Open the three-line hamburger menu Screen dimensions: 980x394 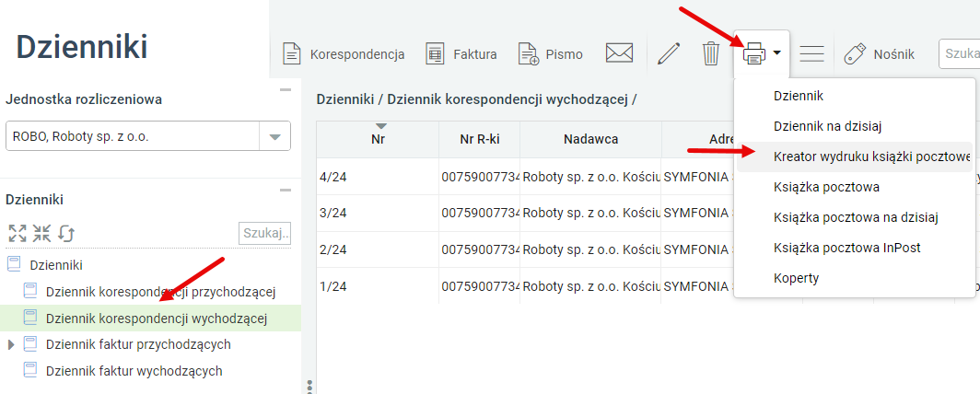(811, 53)
